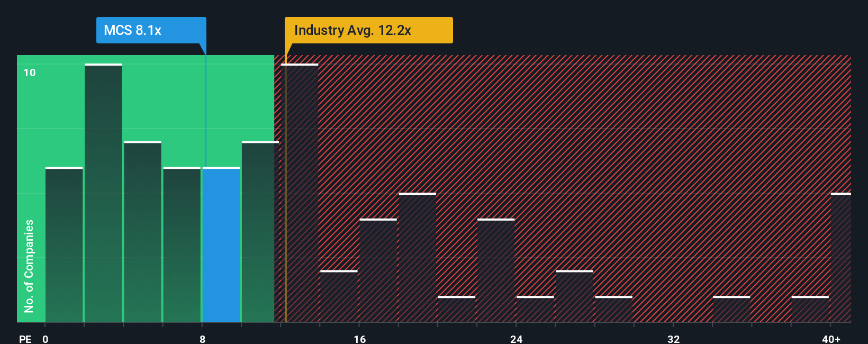Select the bar just after PE 16
Screen dimensions: 868x344
[x=378, y=270]
